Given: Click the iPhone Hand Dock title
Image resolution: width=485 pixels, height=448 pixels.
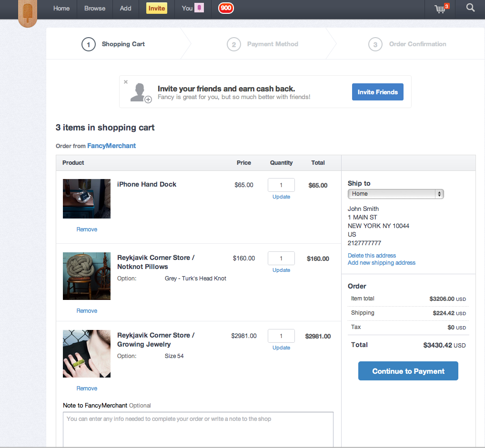Looking at the screenshot, I should 147,184.
